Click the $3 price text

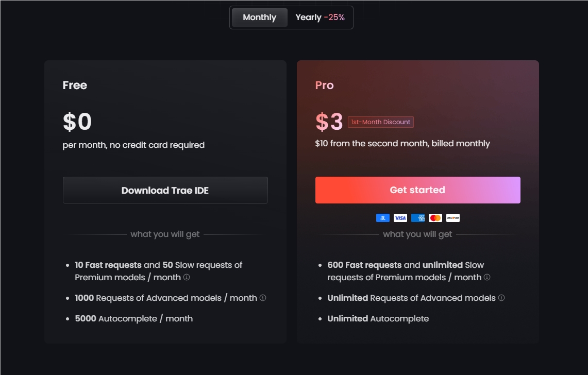pyautogui.click(x=329, y=122)
